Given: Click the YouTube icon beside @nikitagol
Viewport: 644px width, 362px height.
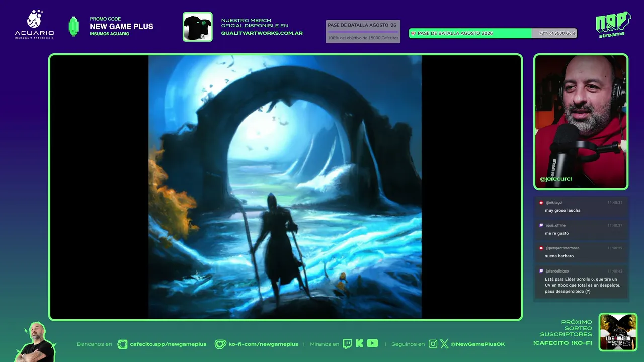Looking at the screenshot, I should [541, 203].
